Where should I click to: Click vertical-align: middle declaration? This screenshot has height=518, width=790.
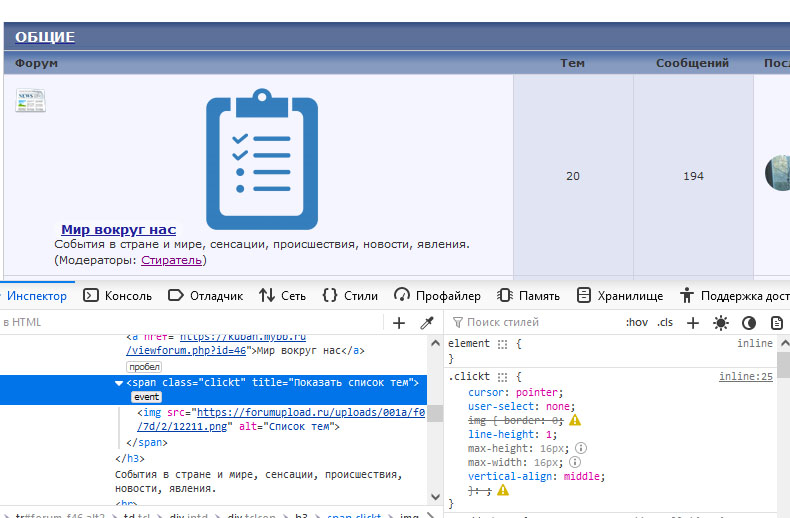coord(536,477)
